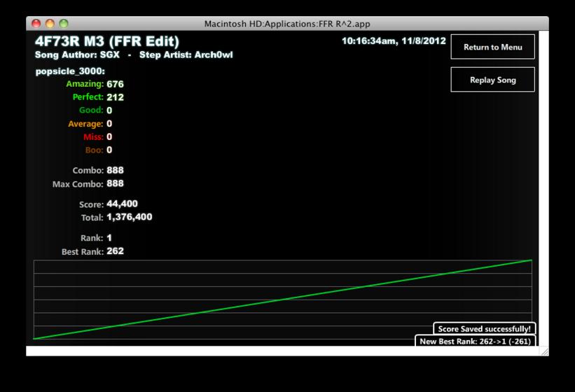Click the Amazing count 676
The width and height of the screenshot is (575, 392).
pos(115,84)
